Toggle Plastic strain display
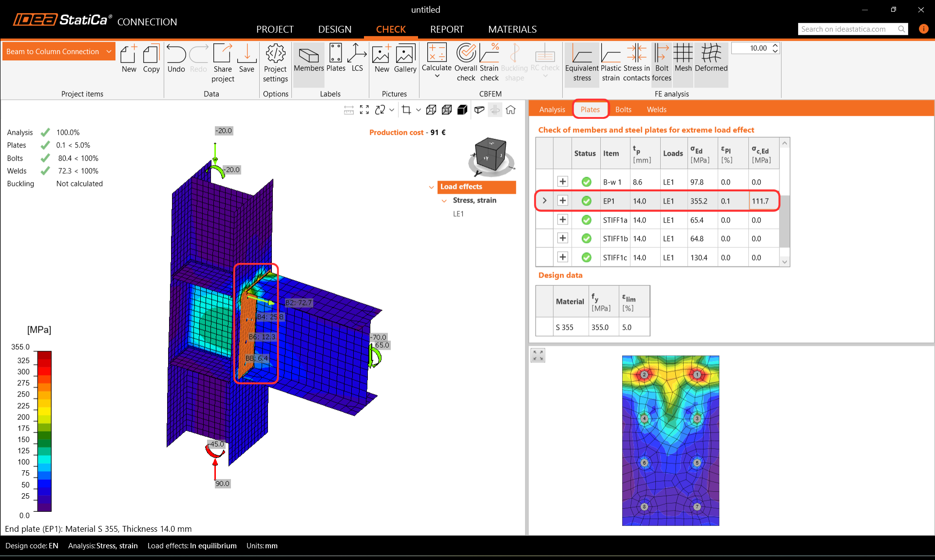 [611, 63]
